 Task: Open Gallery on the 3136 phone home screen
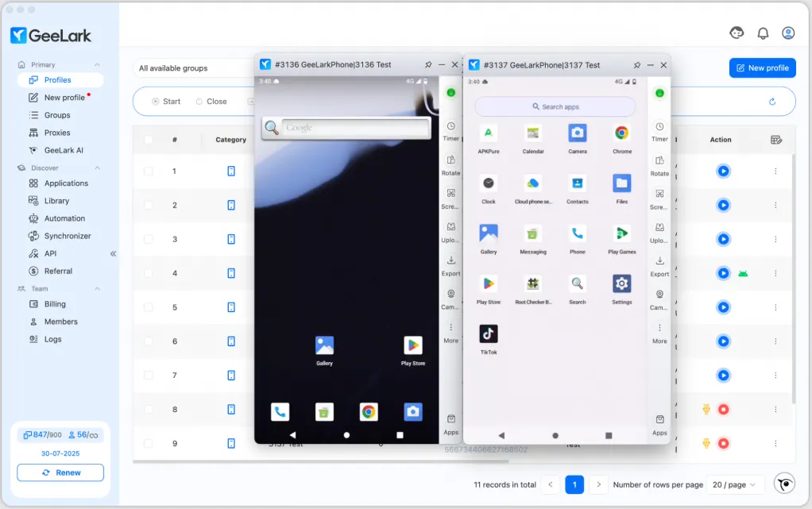click(324, 345)
